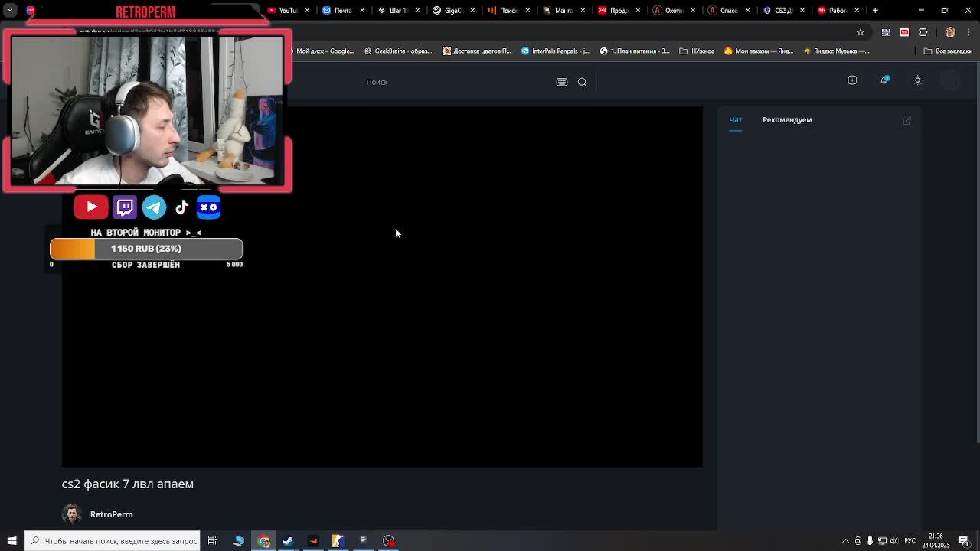This screenshot has width=980, height=551.
Task: Click the blue icon right of TikTok
Action: point(208,207)
